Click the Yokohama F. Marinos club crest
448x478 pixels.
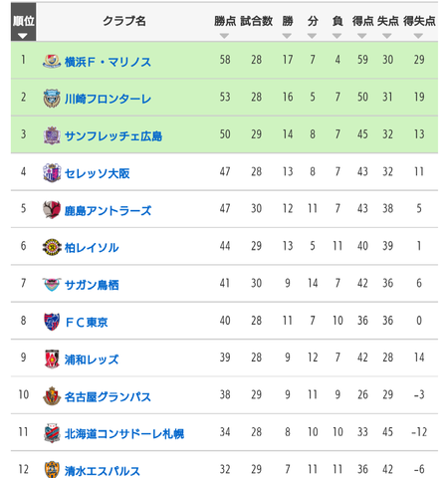coord(52,61)
